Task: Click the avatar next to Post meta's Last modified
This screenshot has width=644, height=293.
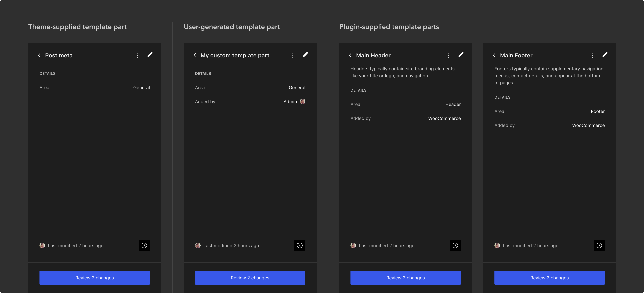Action: pos(42,245)
